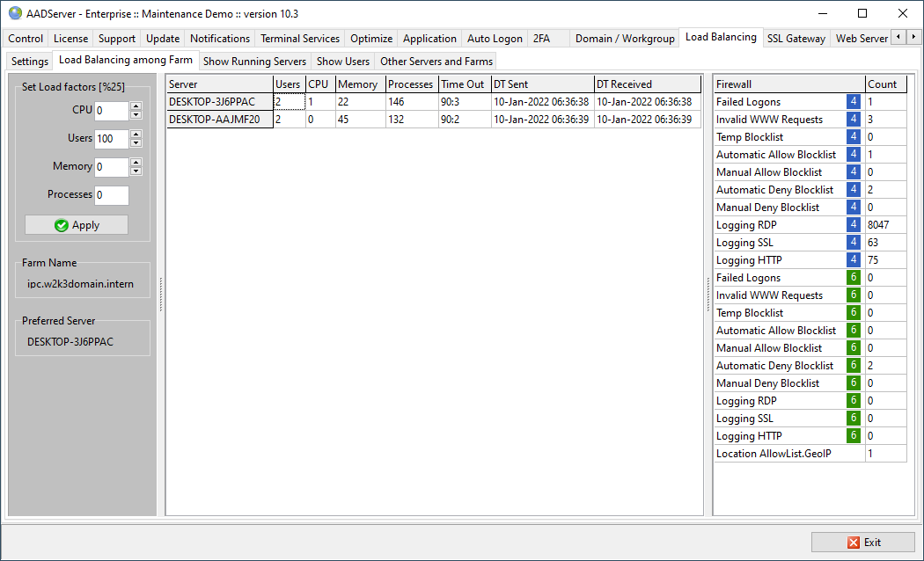Click the blue 4 badge beside Invalid WWW Requests
924x561 pixels.
pos(853,120)
